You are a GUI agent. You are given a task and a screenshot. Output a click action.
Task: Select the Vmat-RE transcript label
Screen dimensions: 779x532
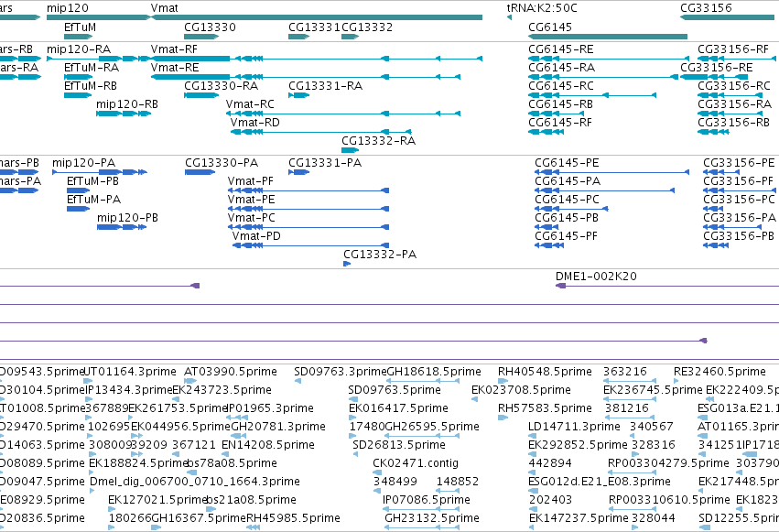pos(175,68)
